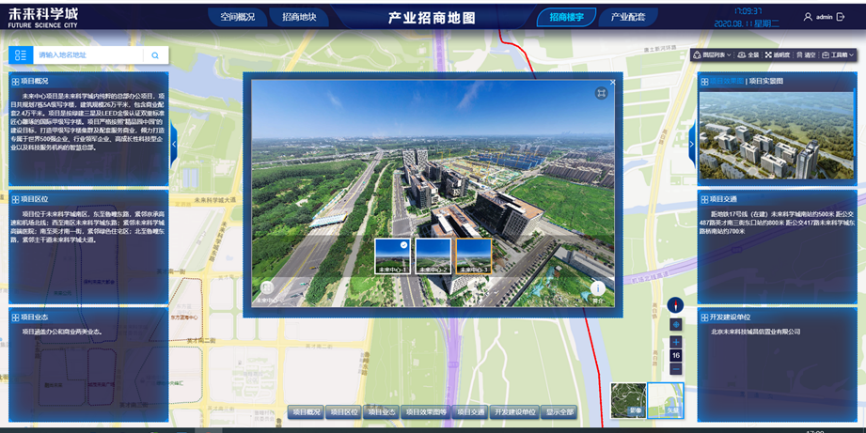This screenshot has width=866, height=433.
Task: Click the scene list icon in the panorama viewer
Action: [267, 288]
